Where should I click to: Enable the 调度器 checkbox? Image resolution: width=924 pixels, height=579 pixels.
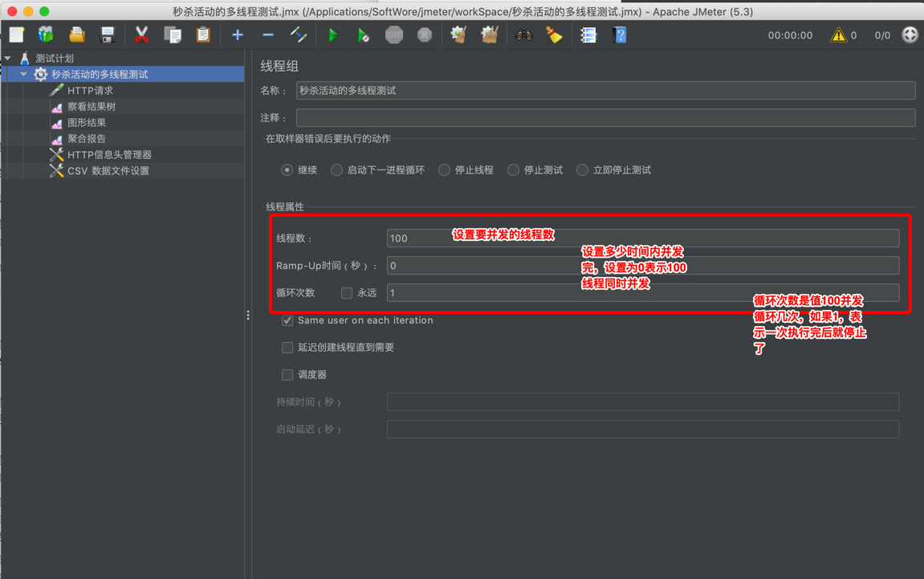(287, 374)
